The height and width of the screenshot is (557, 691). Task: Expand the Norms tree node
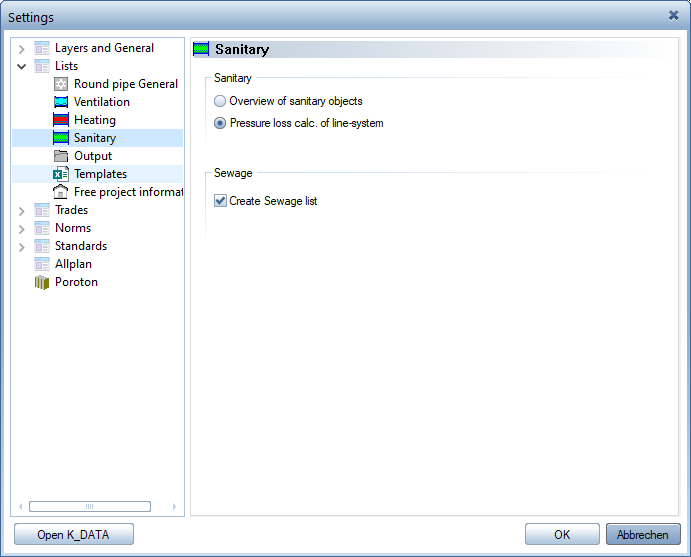[x=22, y=229]
